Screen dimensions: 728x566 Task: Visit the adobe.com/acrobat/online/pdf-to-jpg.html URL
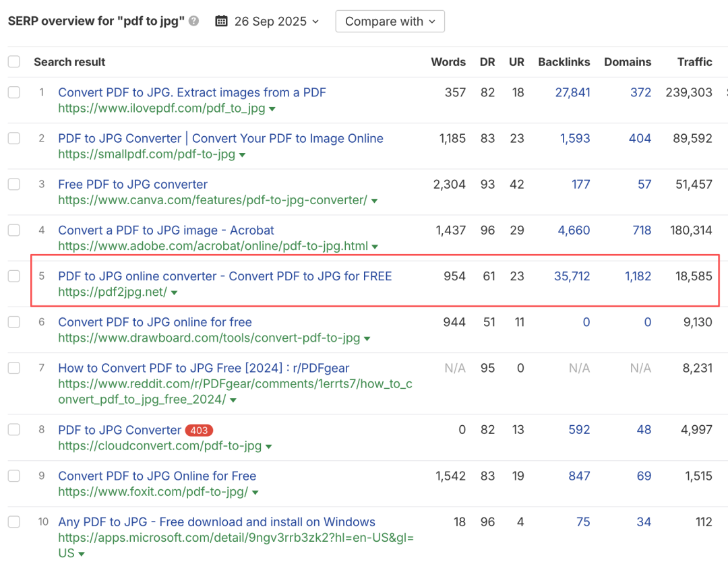pyautogui.click(x=213, y=246)
